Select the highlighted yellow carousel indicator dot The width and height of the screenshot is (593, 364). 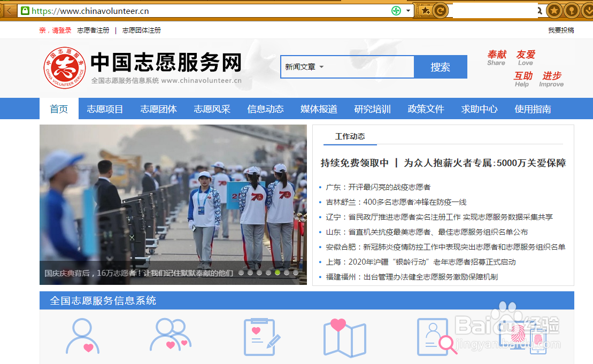coord(276,272)
